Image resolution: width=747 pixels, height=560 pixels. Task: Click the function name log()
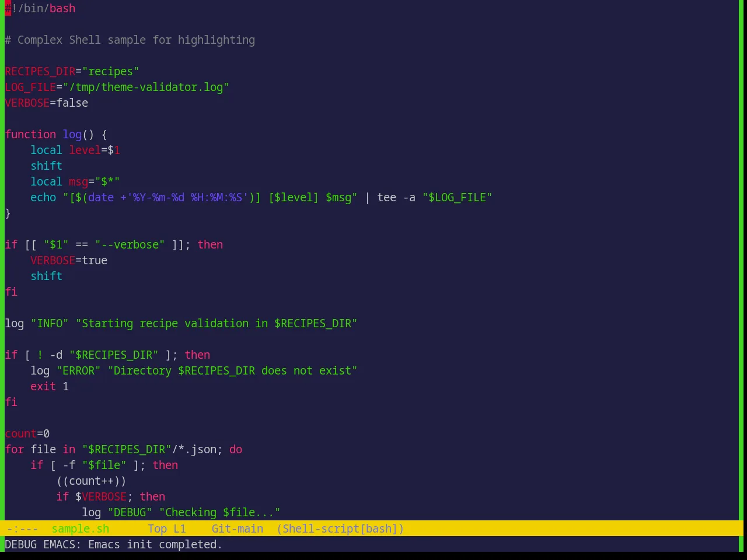point(78,134)
